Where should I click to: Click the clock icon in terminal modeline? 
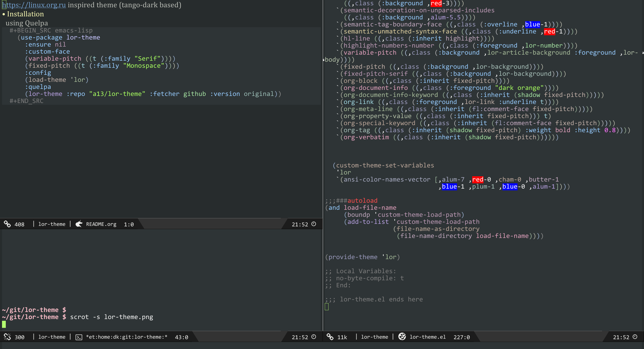[314, 337]
